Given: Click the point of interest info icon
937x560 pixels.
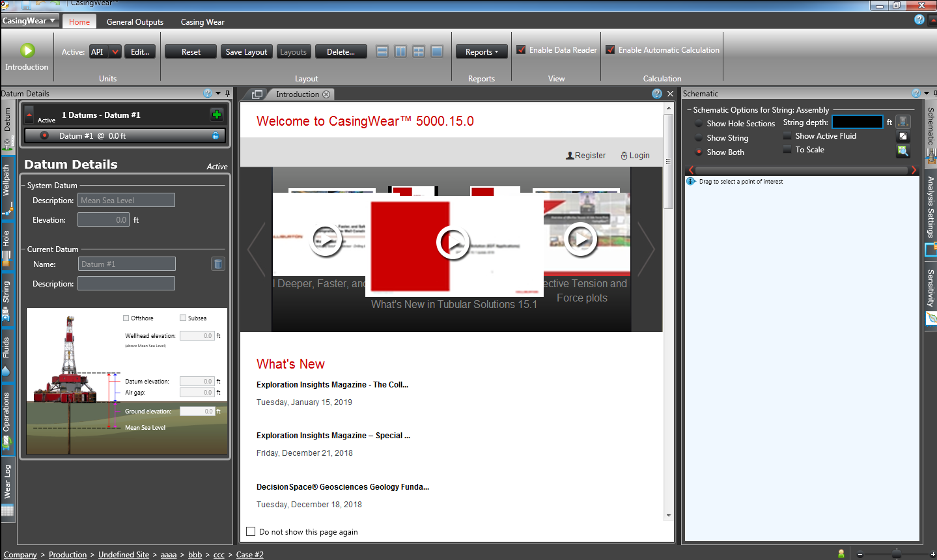Looking at the screenshot, I should tap(692, 181).
